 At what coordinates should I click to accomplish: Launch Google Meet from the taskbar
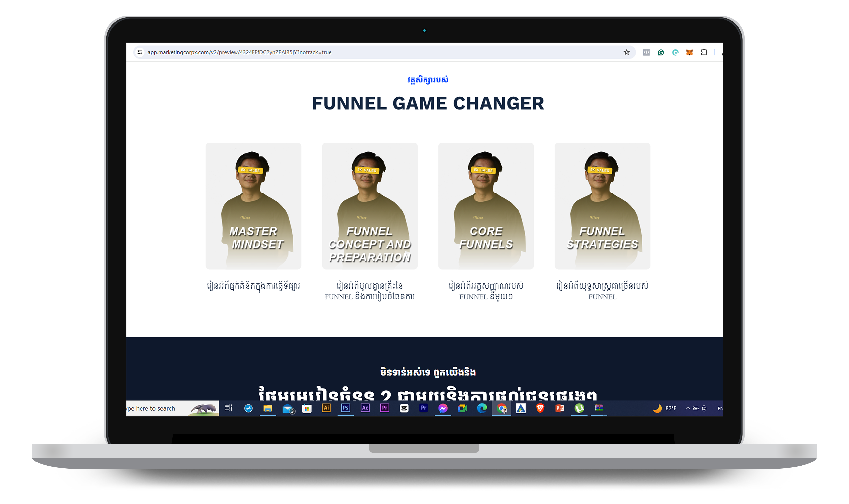(462, 408)
